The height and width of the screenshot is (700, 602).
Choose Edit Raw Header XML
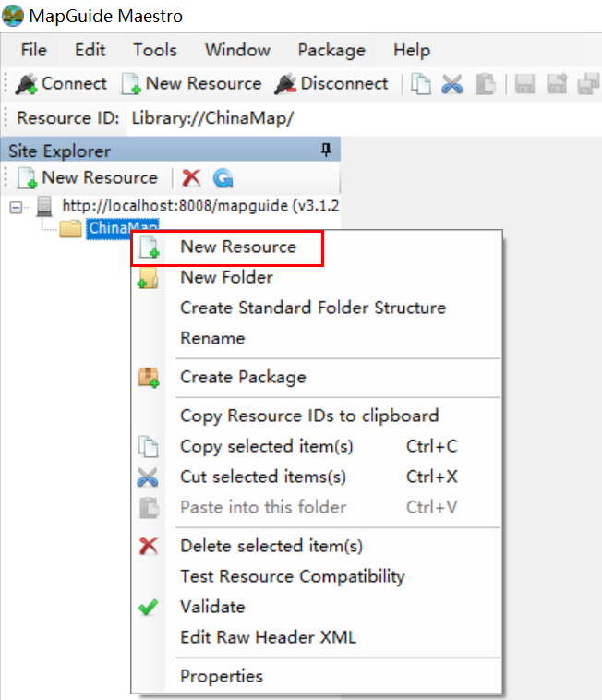click(x=317, y=637)
